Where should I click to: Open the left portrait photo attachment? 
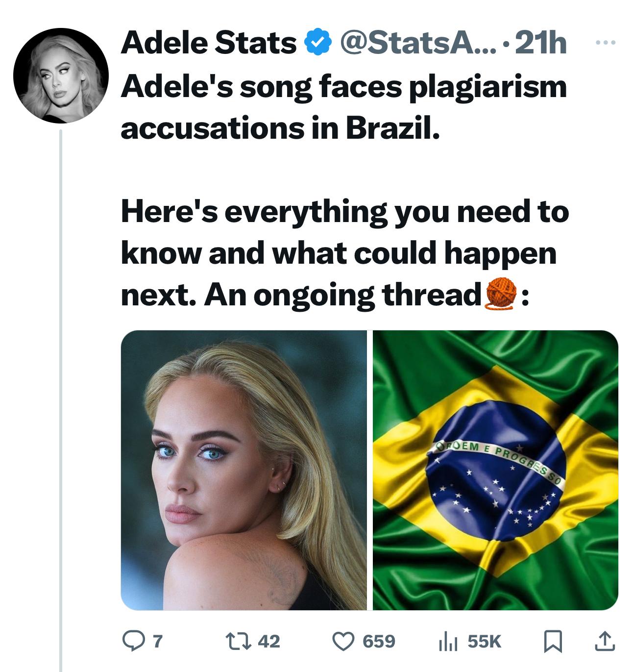[x=243, y=470]
